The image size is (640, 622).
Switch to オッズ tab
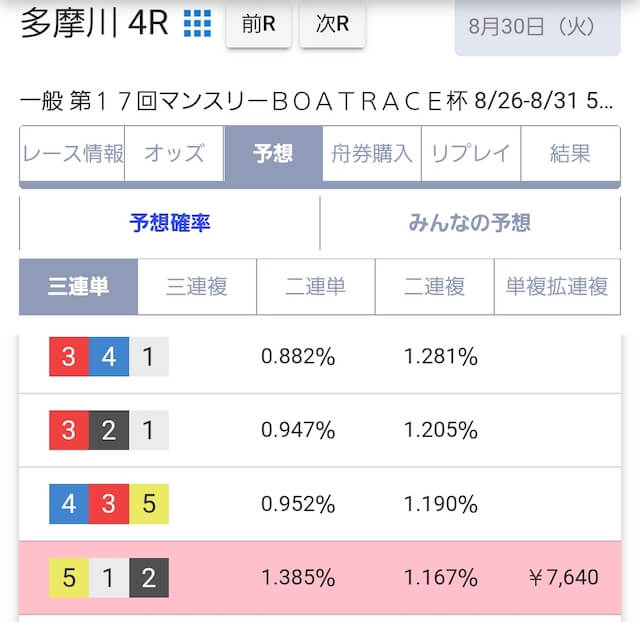pos(174,153)
